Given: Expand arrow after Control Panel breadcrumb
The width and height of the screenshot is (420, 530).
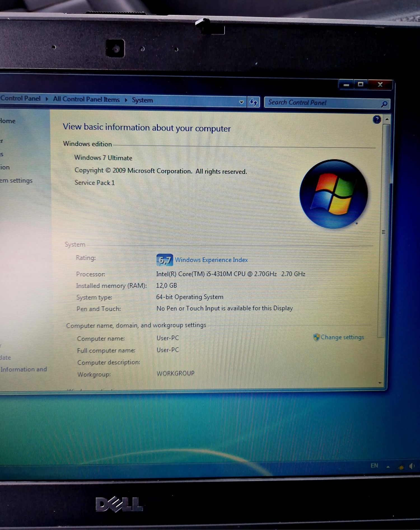Looking at the screenshot, I should 47,99.
